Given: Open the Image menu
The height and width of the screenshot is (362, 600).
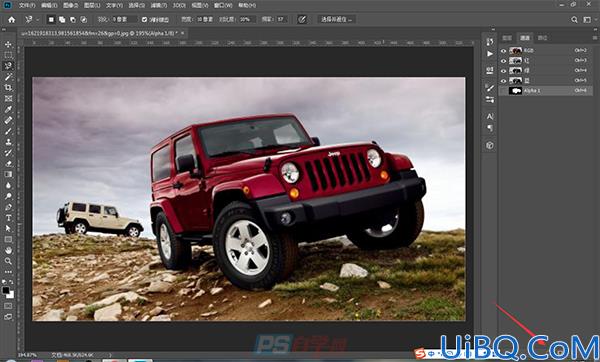Looking at the screenshot, I should [70, 5].
